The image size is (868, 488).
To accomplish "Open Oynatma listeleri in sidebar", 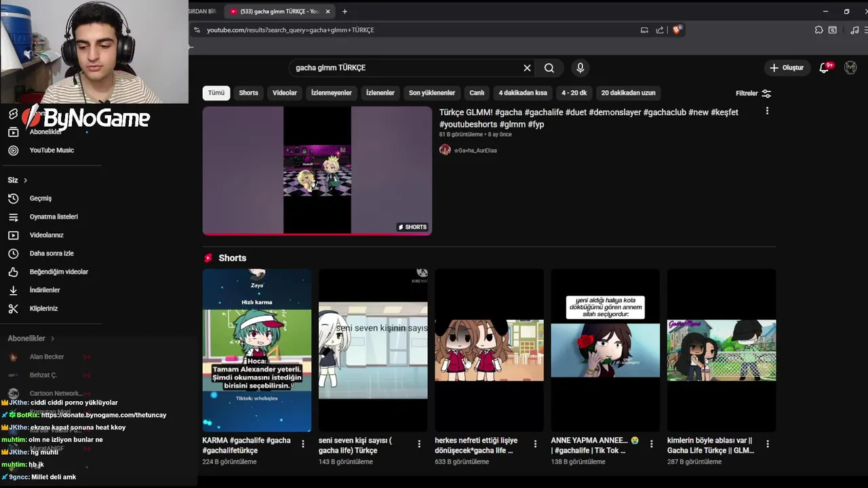I will [x=54, y=217].
